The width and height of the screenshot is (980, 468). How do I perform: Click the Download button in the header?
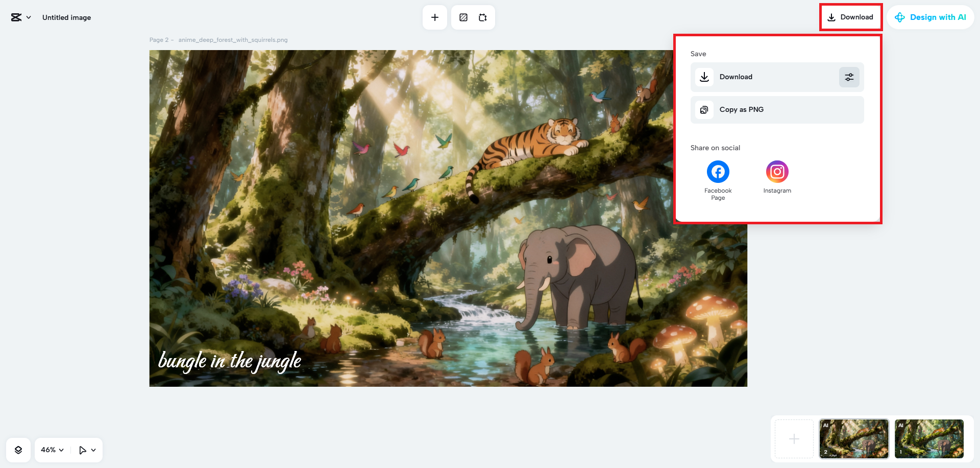point(850,17)
